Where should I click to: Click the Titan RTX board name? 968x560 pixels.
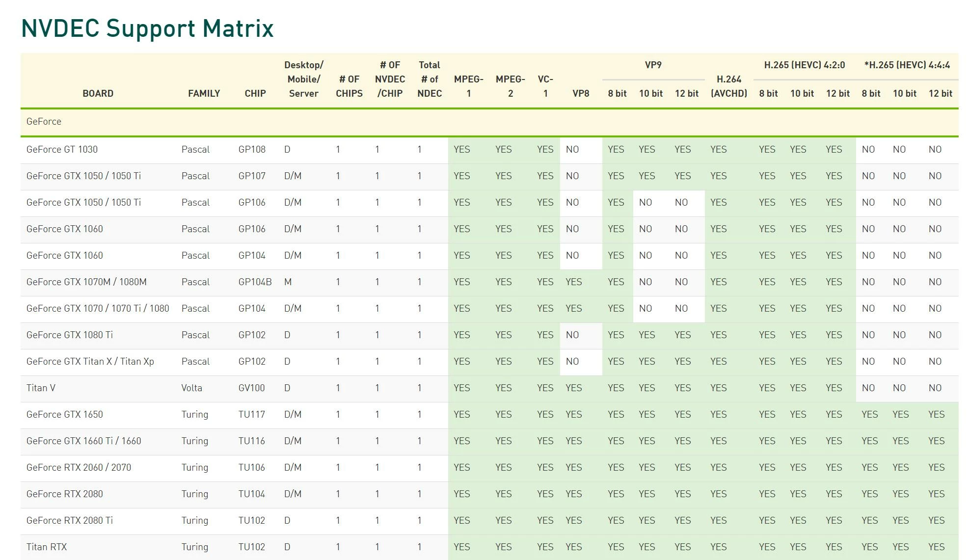coord(47,547)
